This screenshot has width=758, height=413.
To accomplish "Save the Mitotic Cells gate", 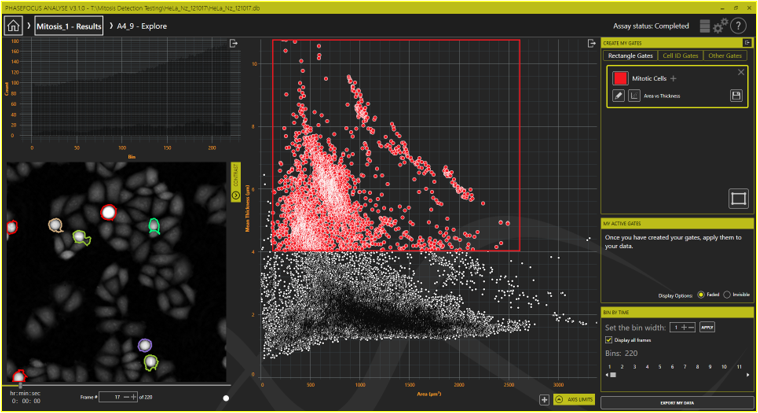I will pos(736,95).
